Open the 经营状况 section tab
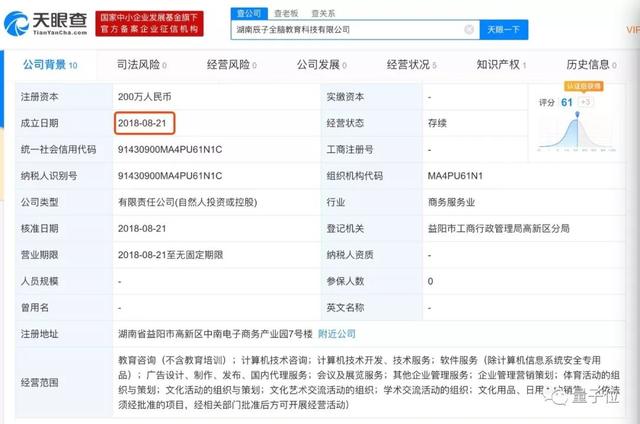The image size is (640, 424). point(411,64)
